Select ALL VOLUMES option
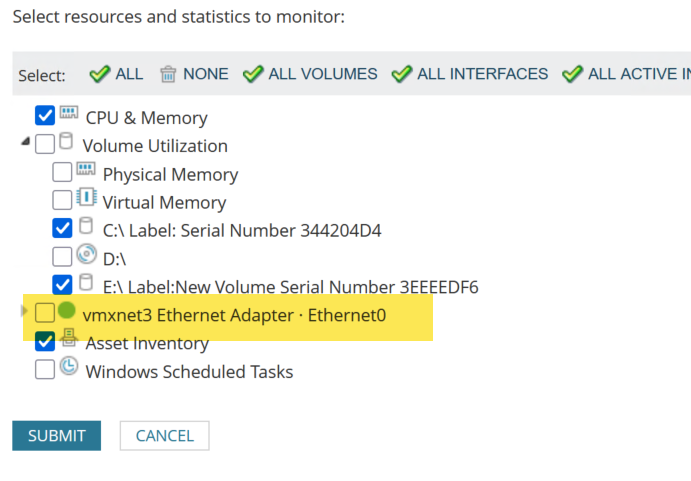 tap(310, 74)
